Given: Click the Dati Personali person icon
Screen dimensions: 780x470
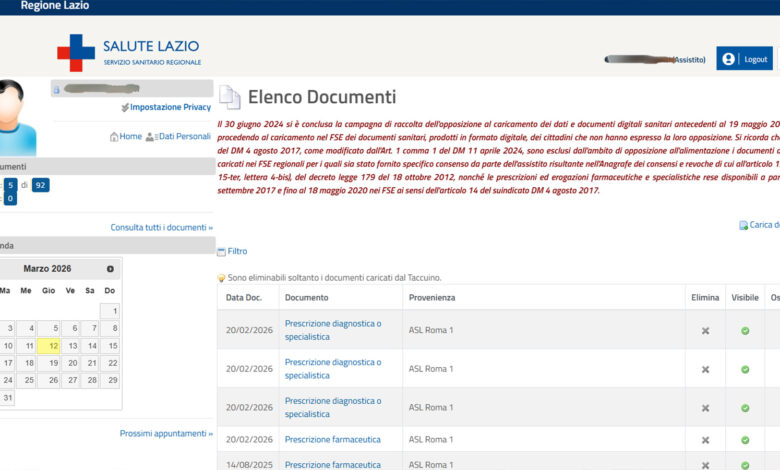Looking at the screenshot, I should coord(151,137).
